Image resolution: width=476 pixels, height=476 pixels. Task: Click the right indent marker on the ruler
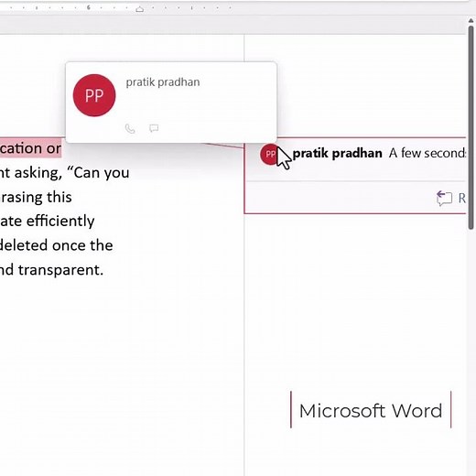point(140,9)
